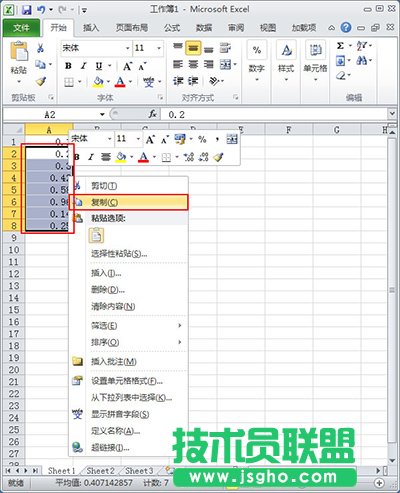The image size is (400, 493).
Task: Toggle center text alignment in ribbon
Action: coord(193,64)
